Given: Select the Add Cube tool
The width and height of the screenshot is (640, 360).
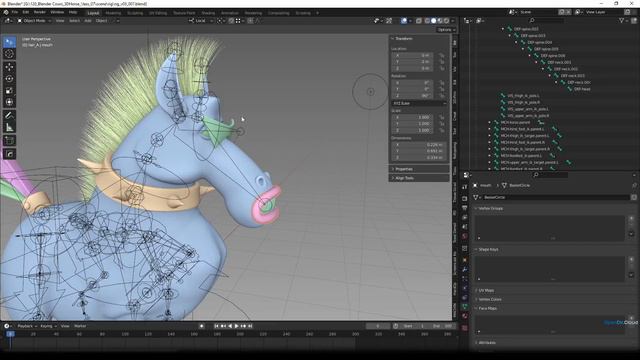Looking at the screenshot, I should pos(9,141).
